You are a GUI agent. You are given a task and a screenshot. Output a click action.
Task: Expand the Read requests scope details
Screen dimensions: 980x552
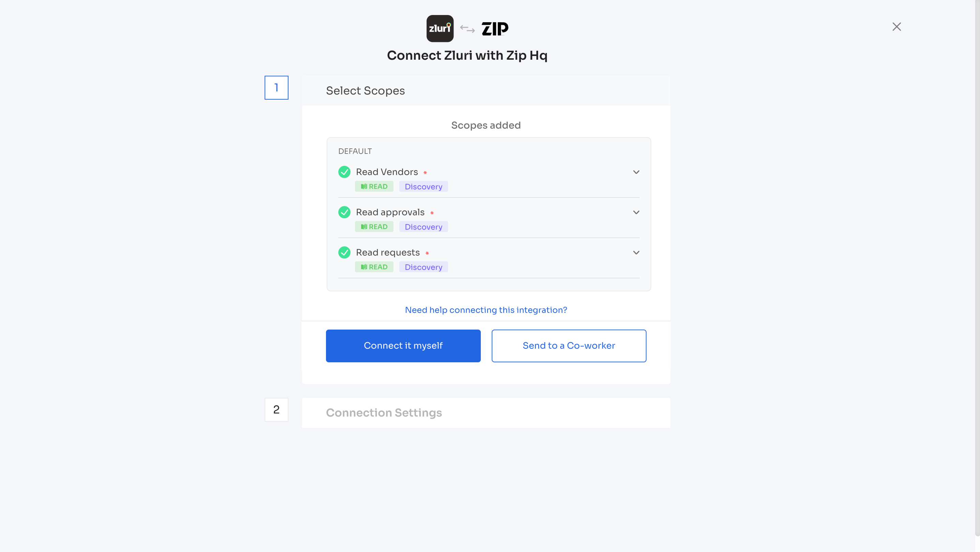click(x=637, y=252)
